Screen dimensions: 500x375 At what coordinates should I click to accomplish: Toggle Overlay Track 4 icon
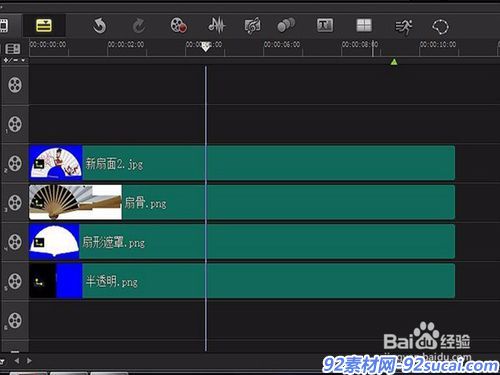point(15,242)
